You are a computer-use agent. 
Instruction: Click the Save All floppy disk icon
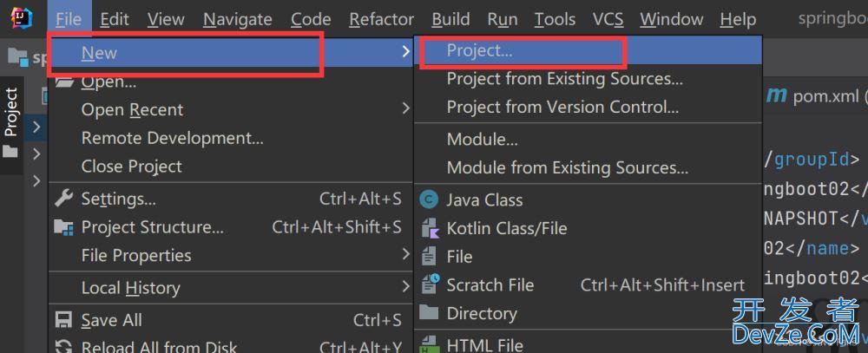click(64, 320)
